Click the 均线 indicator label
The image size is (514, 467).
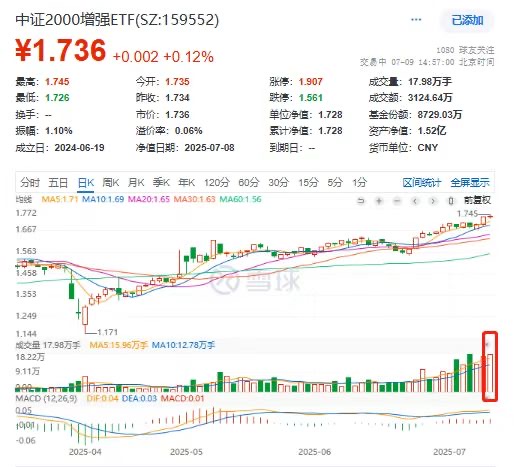[x=24, y=200]
